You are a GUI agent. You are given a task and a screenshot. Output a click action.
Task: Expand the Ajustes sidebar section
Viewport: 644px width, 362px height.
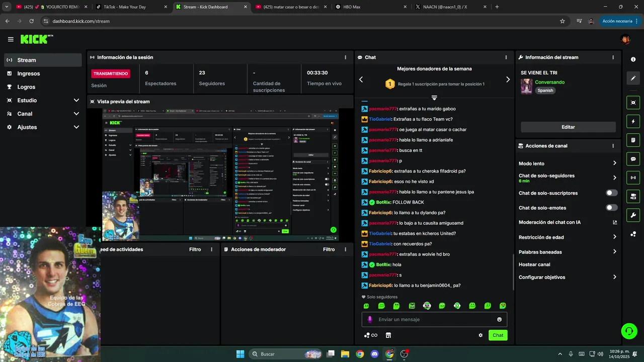tap(43, 127)
